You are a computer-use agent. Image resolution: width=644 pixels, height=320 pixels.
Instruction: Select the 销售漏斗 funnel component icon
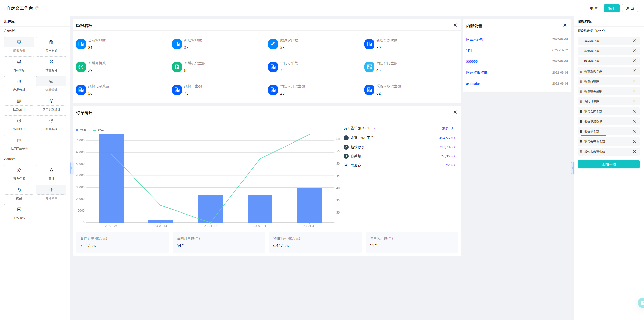coord(51,62)
